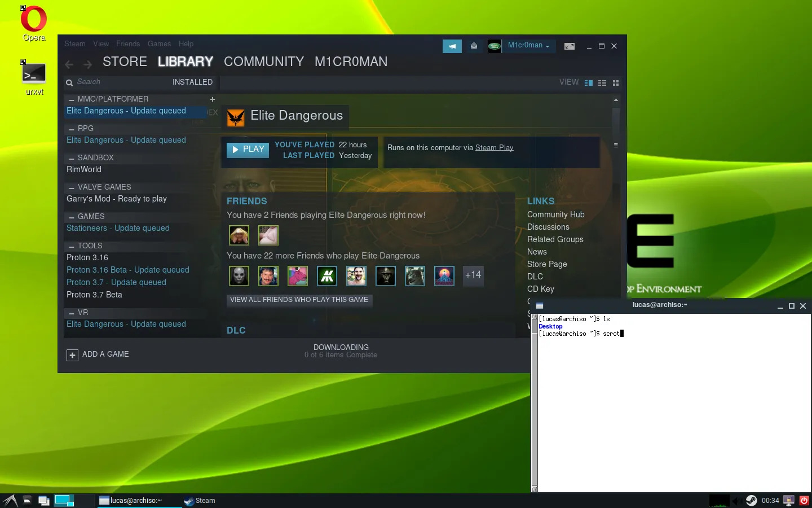812x508 pixels.
Task: Switch to detail view mode
Action: (x=589, y=83)
